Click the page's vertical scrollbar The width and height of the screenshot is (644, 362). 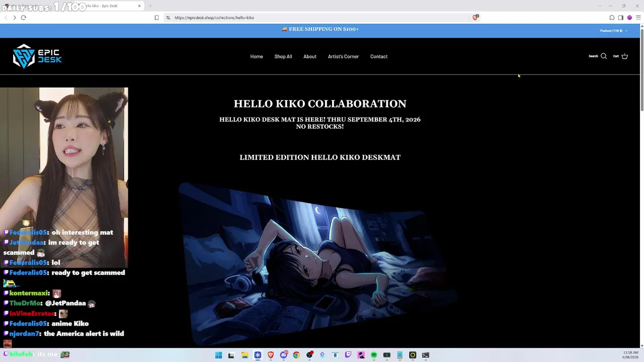click(x=641, y=70)
